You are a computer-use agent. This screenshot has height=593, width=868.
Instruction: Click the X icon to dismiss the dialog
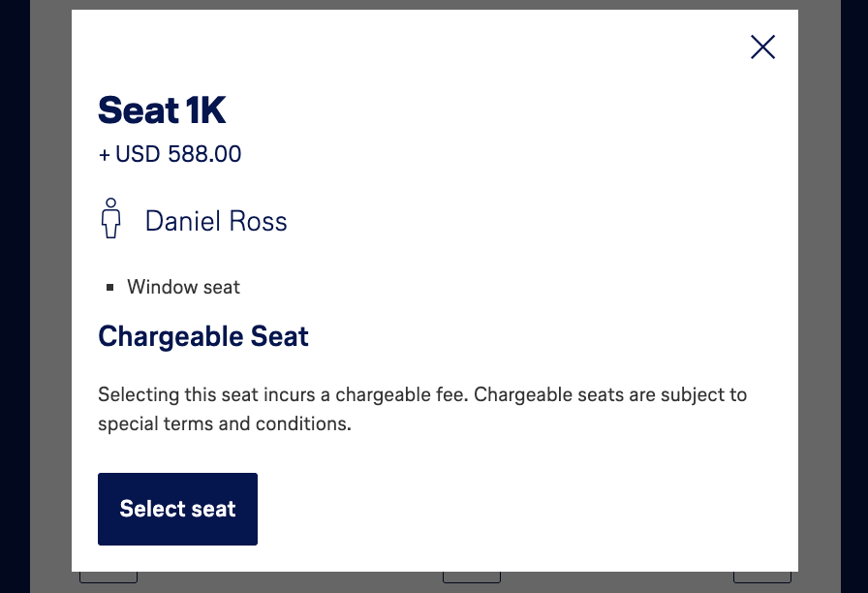tap(762, 47)
